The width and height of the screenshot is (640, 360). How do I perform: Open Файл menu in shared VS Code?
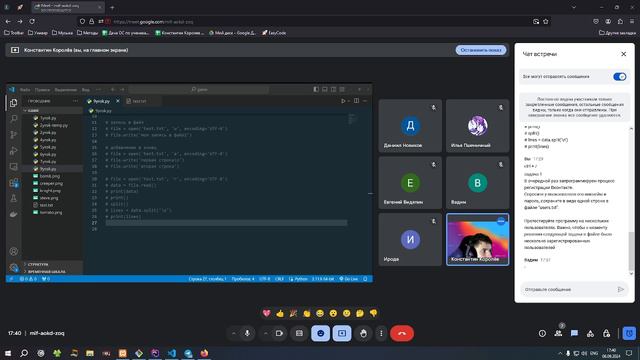25,89
